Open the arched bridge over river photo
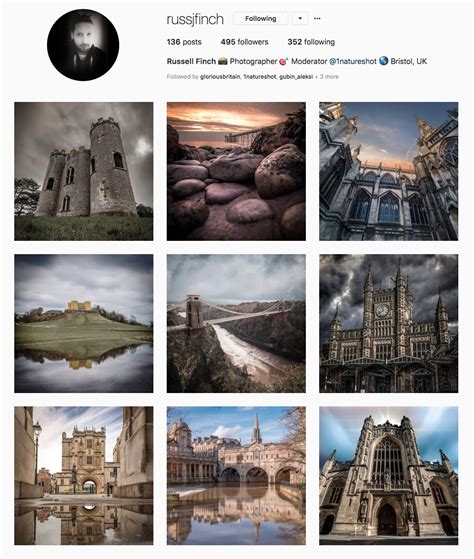This screenshot has width=474, height=559. (236, 476)
